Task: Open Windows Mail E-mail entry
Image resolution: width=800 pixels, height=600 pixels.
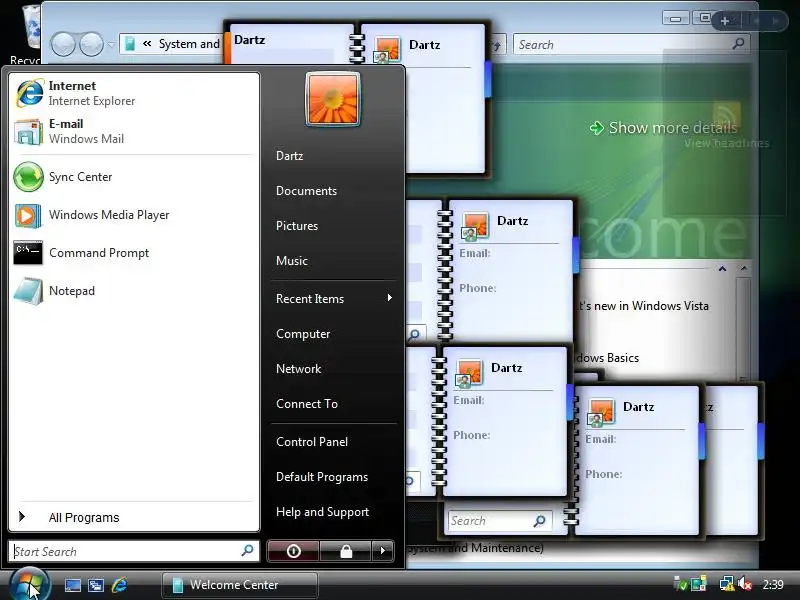Action: 134,131
